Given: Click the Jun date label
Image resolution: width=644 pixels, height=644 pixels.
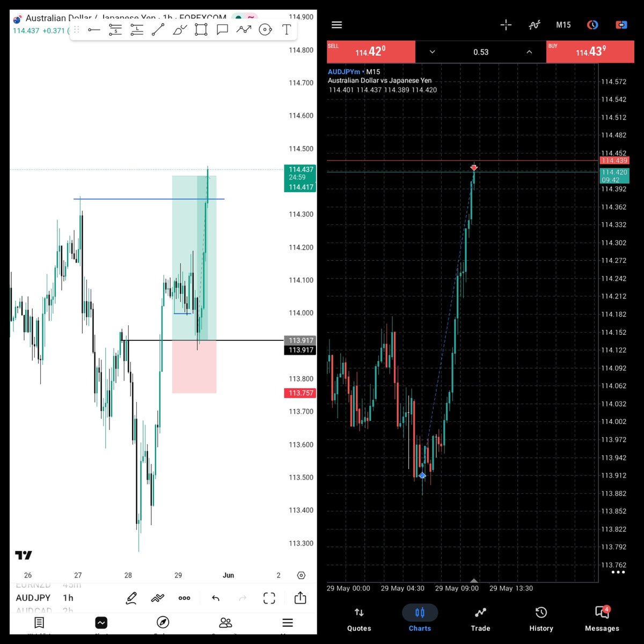Looking at the screenshot, I should tap(229, 575).
